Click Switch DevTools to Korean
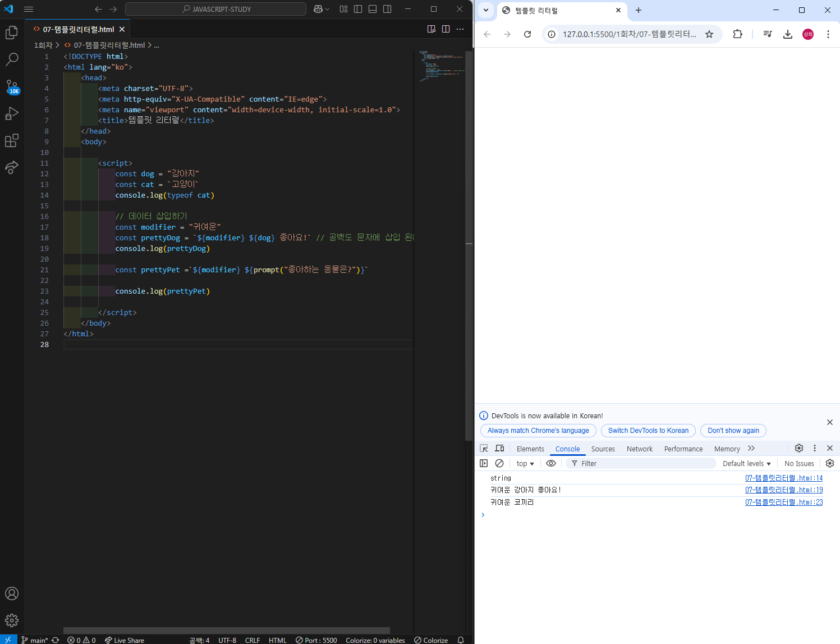The image size is (840, 644). pos(648,431)
